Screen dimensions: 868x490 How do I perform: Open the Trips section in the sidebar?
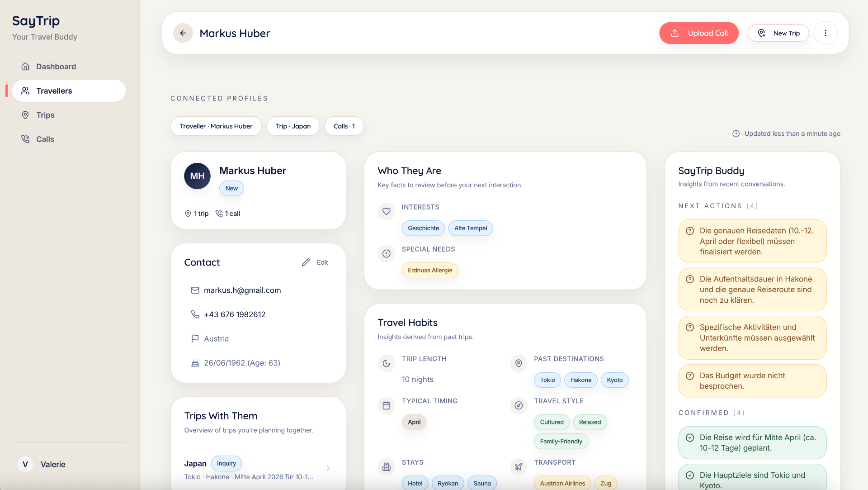44,115
